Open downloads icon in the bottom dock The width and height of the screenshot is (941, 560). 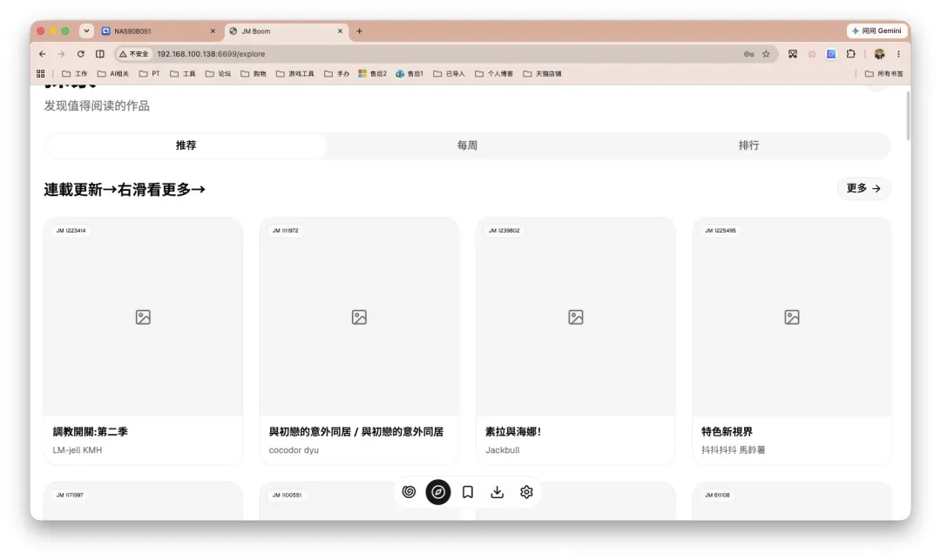click(497, 492)
